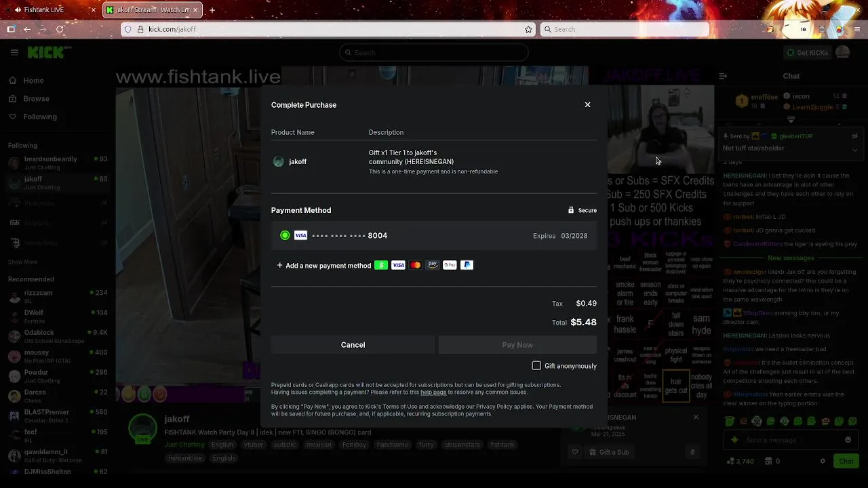Click the first chat emote
The height and width of the screenshot is (488, 868).
(730, 422)
